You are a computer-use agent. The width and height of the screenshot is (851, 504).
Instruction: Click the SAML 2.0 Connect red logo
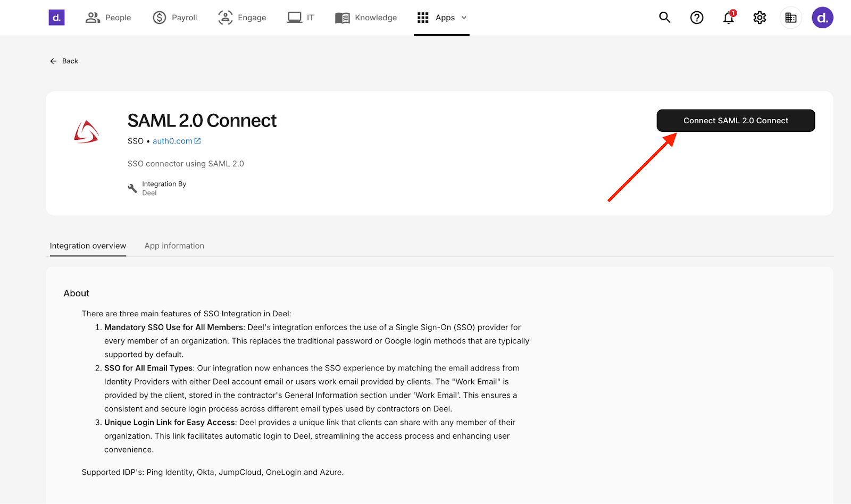pyautogui.click(x=86, y=132)
